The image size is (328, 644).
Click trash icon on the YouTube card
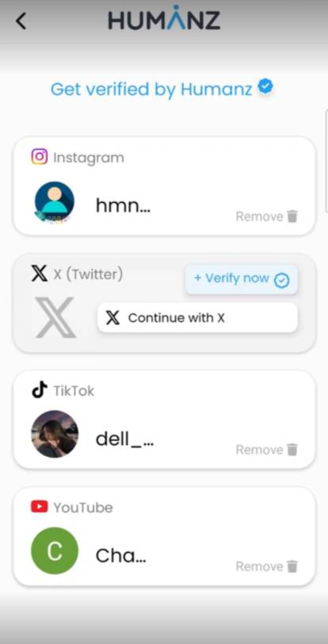[x=292, y=566]
